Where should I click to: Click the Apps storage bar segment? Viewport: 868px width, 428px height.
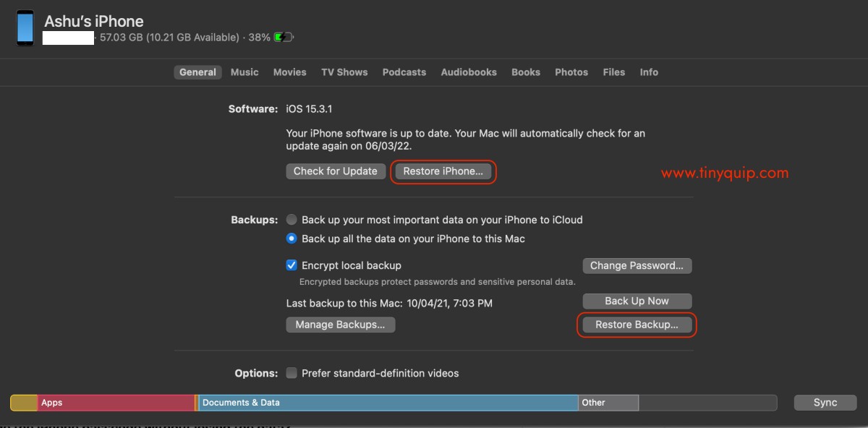coord(116,403)
